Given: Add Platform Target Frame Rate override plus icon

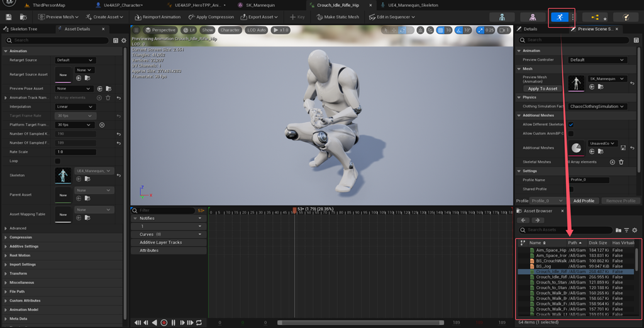Looking at the screenshot, I should (x=103, y=125).
